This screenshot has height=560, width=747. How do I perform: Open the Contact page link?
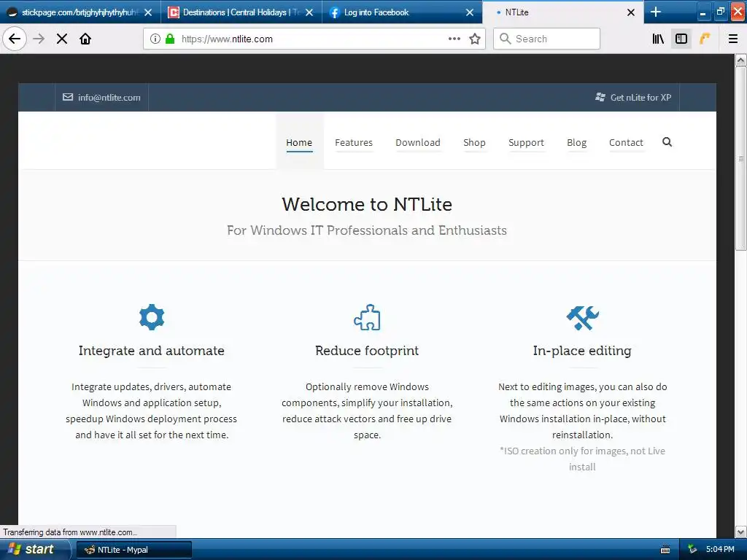[626, 142]
